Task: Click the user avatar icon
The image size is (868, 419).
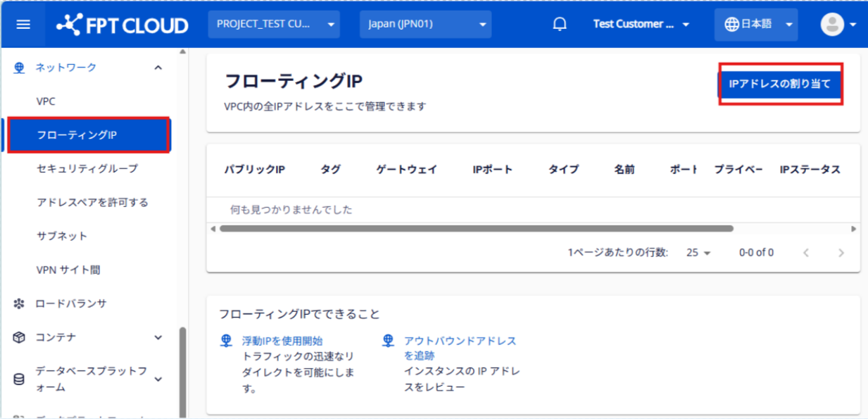Action: tap(832, 25)
